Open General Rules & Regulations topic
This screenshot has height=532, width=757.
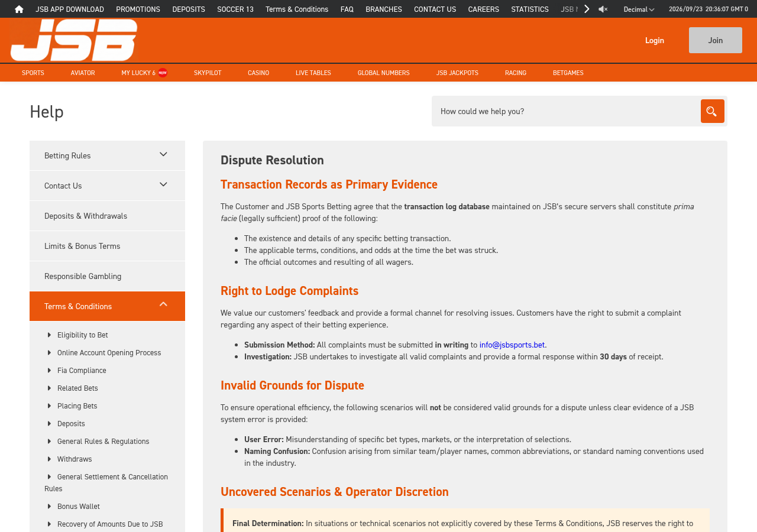click(x=103, y=441)
